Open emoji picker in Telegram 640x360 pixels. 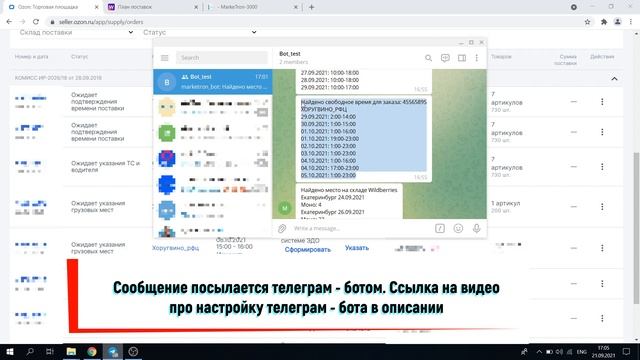coord(458,229)
